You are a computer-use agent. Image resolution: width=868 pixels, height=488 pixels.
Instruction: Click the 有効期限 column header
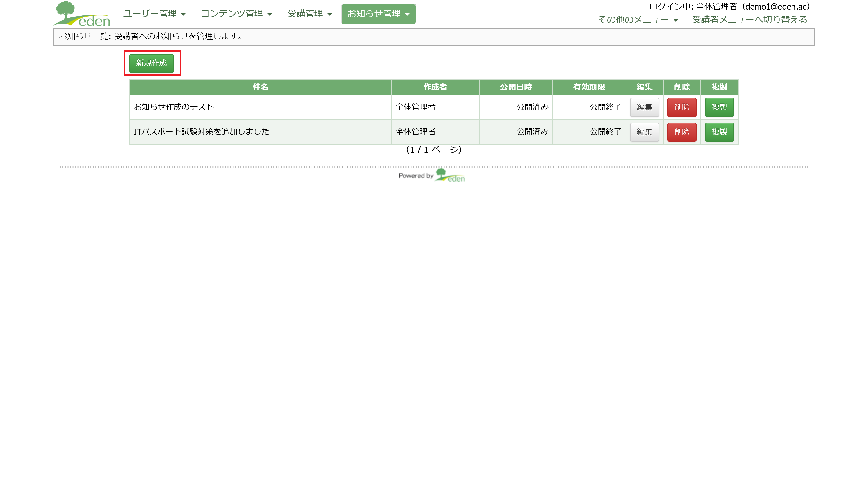pyautogui.click(x=589, y=87)
